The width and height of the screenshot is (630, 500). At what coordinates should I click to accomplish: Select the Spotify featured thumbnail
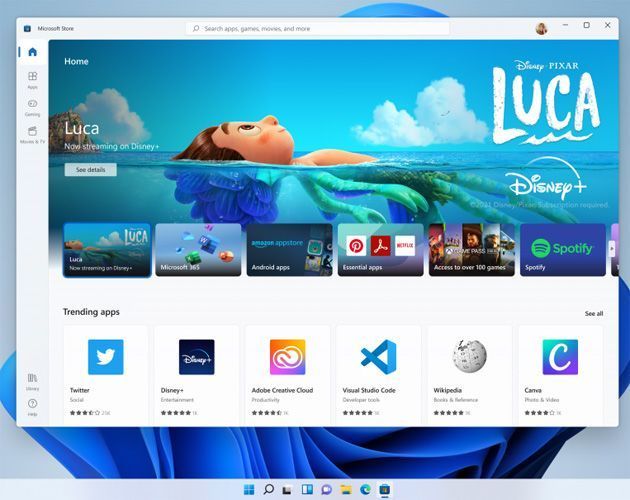pyautogui.click(x=562, y=249)
